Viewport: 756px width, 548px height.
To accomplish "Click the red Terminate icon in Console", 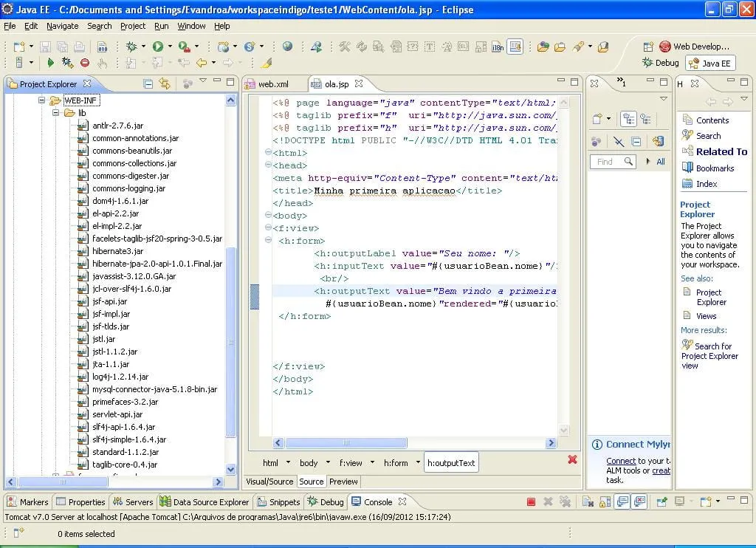I will point(531,502).
